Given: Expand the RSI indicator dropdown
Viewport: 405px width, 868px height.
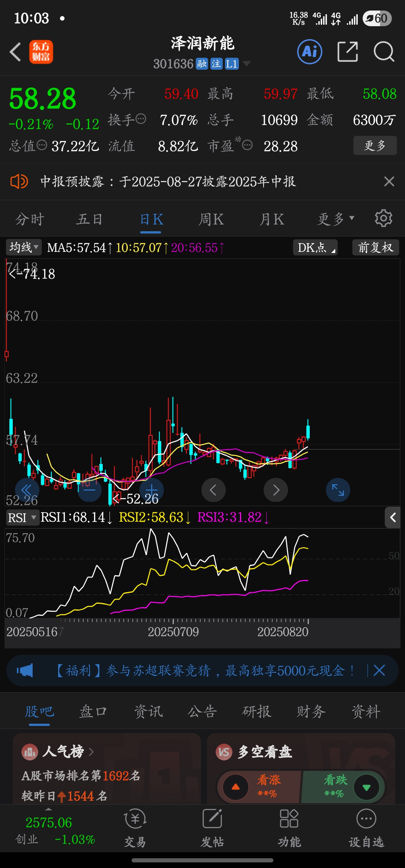Looking at the screenshot, I should tap(22, 518).
